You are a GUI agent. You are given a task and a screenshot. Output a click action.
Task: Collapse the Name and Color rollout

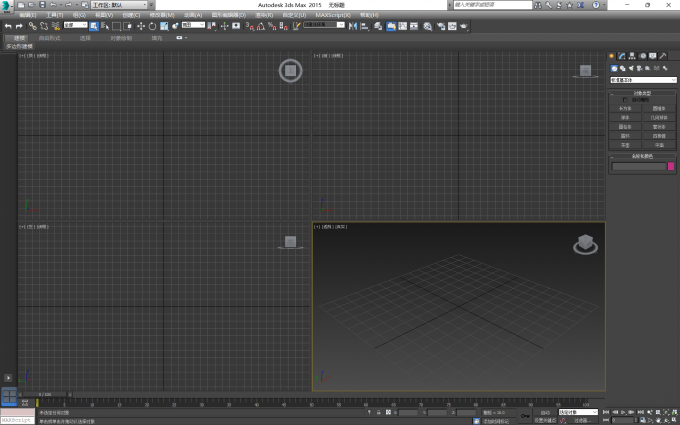(x=642, y=156)
